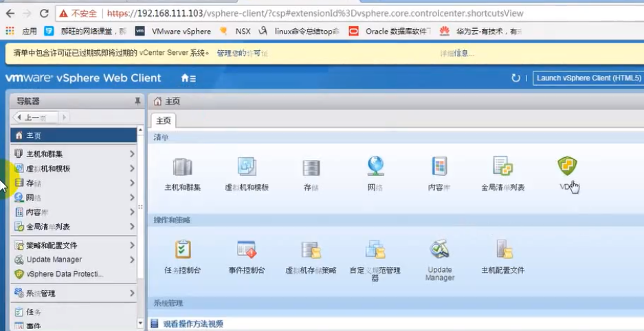This screenshot has height=331, width=644.
Task: Open the 主机配置文件 shortcut icon
Action: [x=503, y=249]
